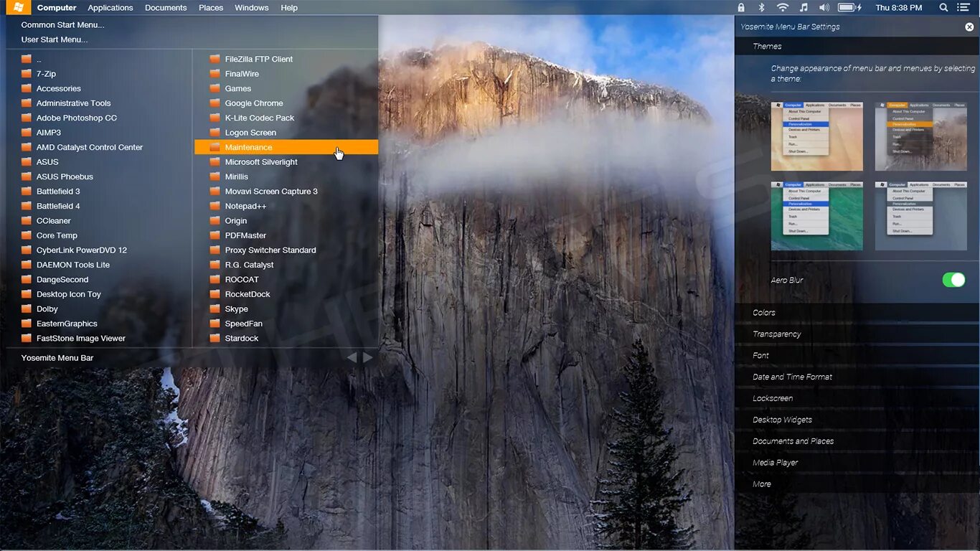Image resolution: width=980 pixels, height=551 pixels.
Task: Click the Stardock folder icon
Action: pos(215,338)
